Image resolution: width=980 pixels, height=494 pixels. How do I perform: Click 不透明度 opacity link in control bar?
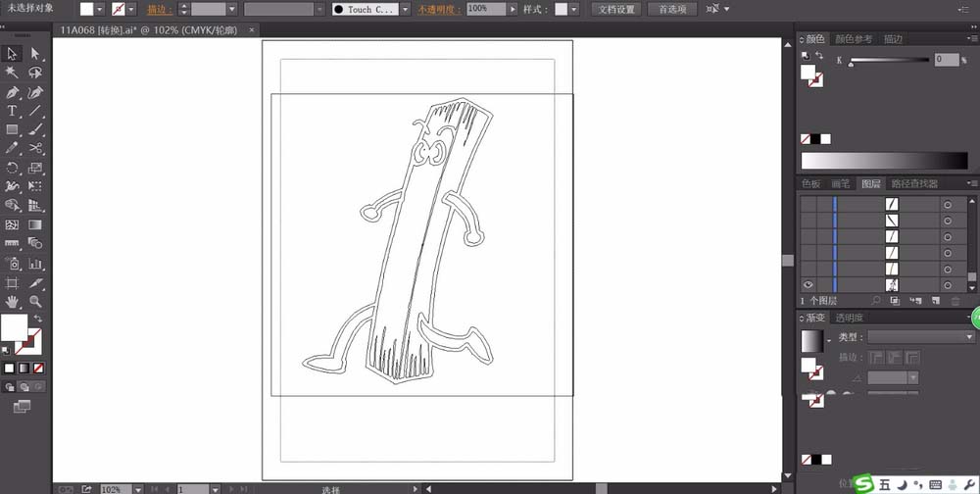point(440,10)
